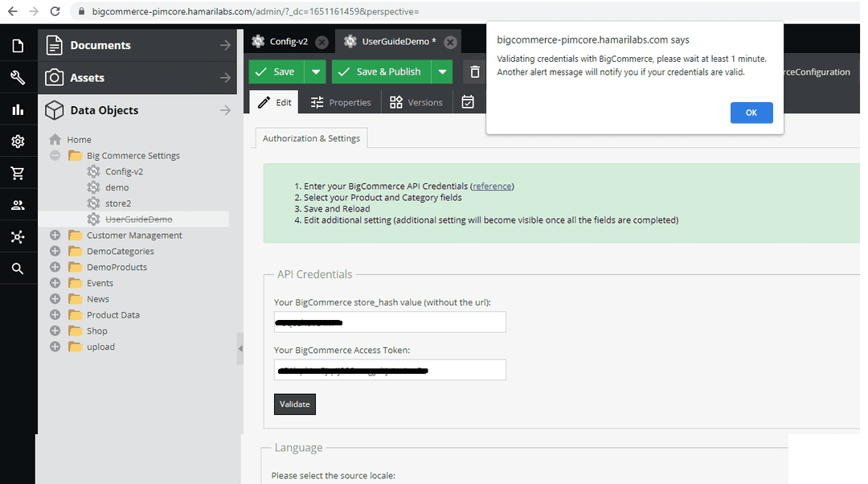Expand the Shop folder
This screenshot has height=484, width=868.
tap(55, 330)
